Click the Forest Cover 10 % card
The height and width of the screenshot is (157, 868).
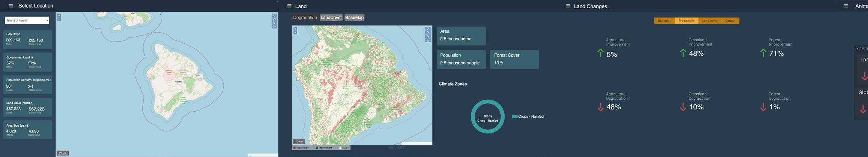coord(515,60)
